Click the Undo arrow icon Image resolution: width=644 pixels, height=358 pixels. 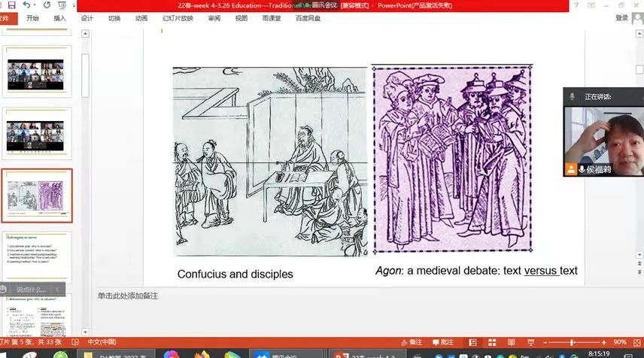tap(29, 5)
